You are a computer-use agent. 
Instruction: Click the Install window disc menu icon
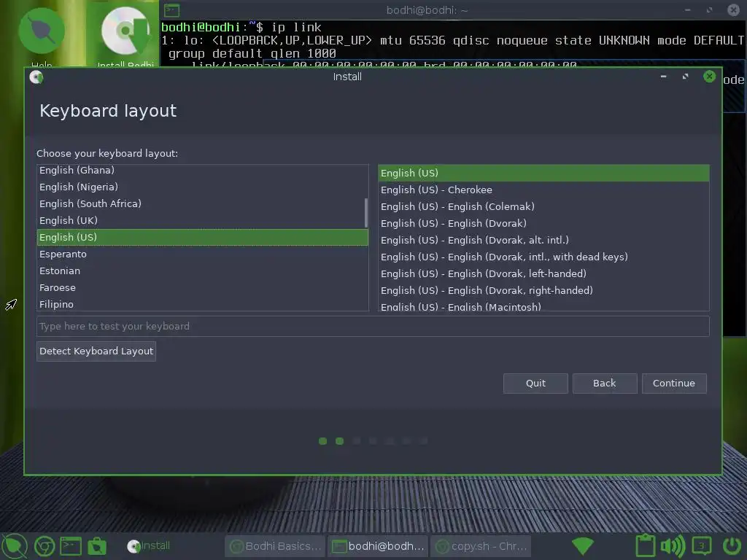click(x=36, y=77)
